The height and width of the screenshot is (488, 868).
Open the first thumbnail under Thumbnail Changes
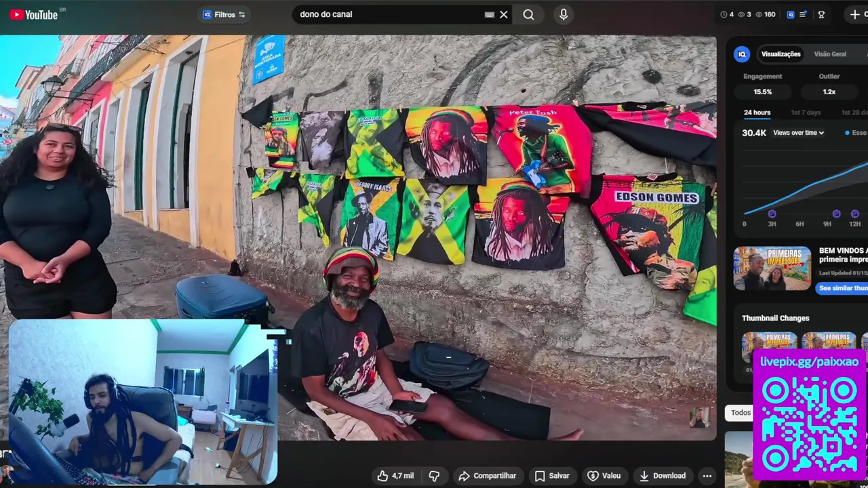pyautogui.click(x=769, y=348)
